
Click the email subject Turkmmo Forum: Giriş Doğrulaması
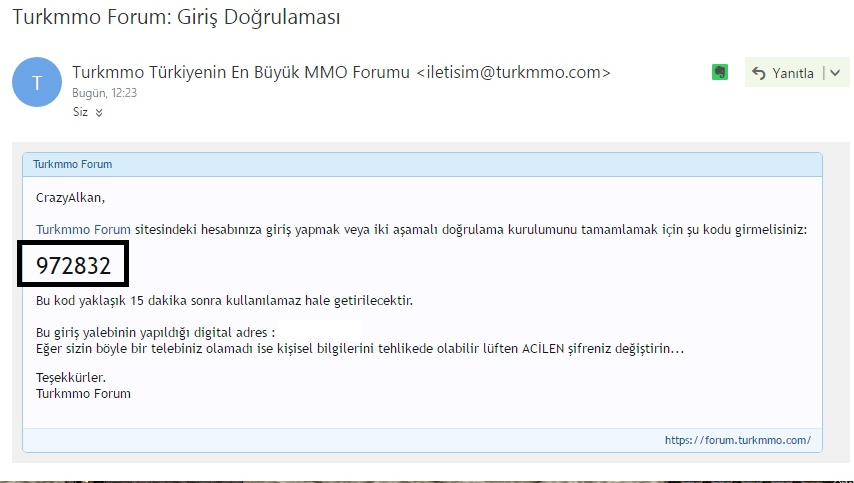pyautogui.click(x=176, y=17)
